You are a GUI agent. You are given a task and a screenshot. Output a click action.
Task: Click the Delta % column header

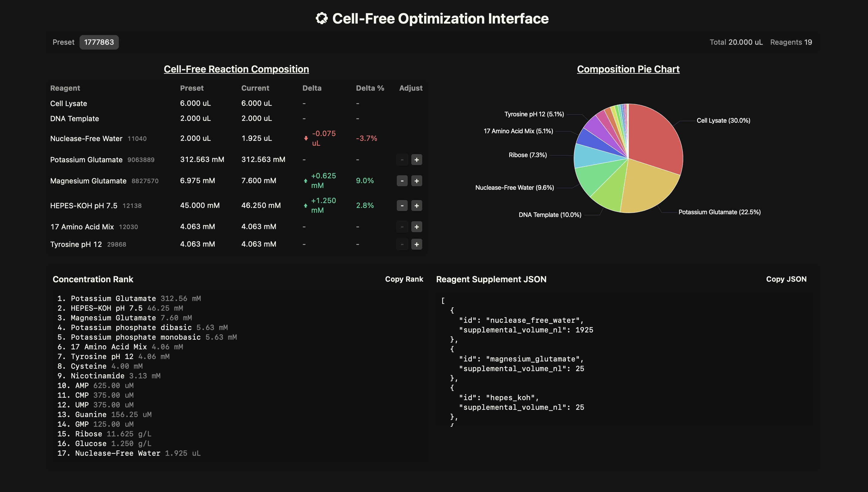tap(370, 88)
